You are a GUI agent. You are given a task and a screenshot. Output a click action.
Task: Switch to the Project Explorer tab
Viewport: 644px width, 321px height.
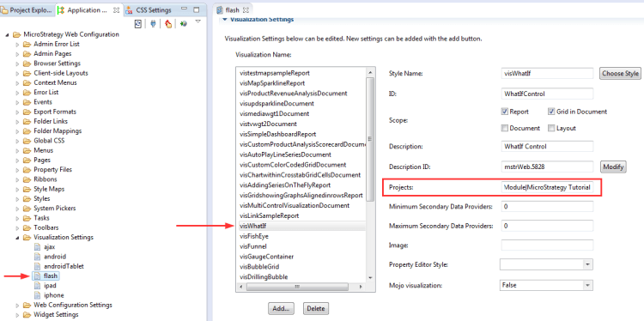point(27,9)
